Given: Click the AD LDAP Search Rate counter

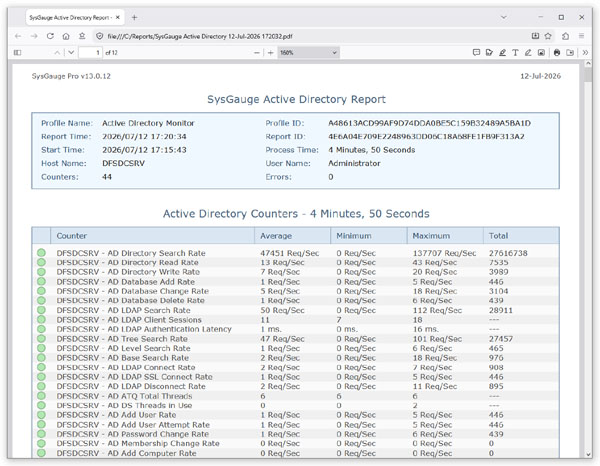Looking at the screenshot, I should tap(124, 310).
